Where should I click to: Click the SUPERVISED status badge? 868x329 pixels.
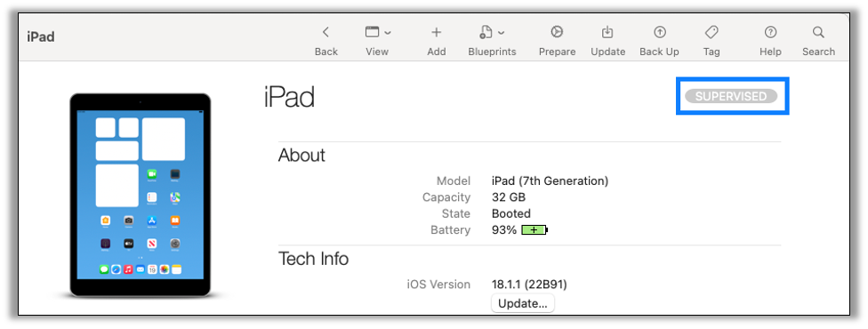click(x=731, y=96)
